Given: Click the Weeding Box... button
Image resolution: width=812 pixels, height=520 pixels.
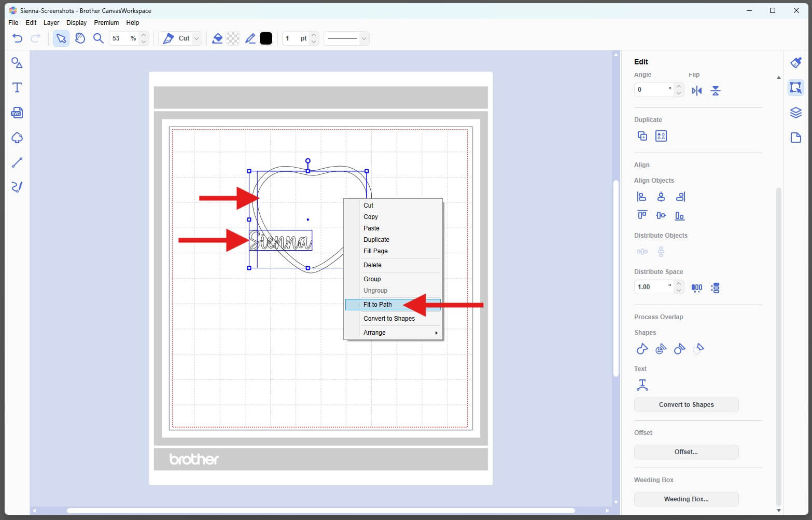Looking at the screenshot, I should pyautogui.click(x=686, y=499).
